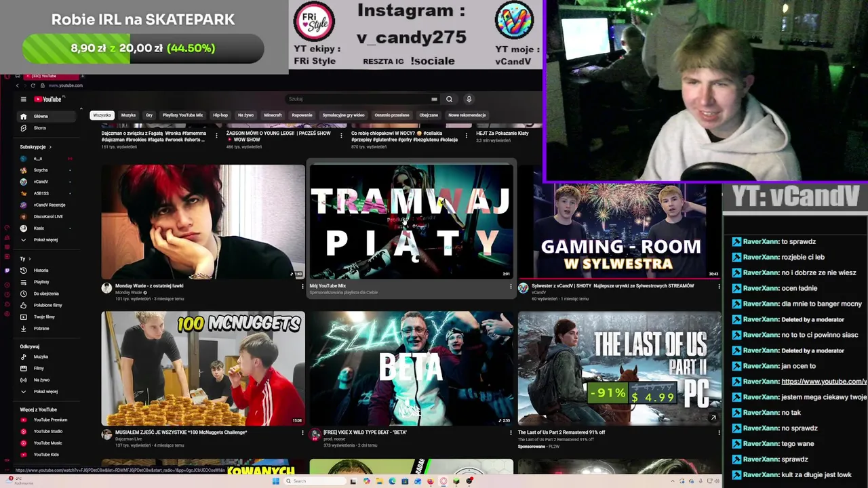The image size is (868, 488).
Task: Open Na żywo under Odkrywaj
Action: click(47, 380)
